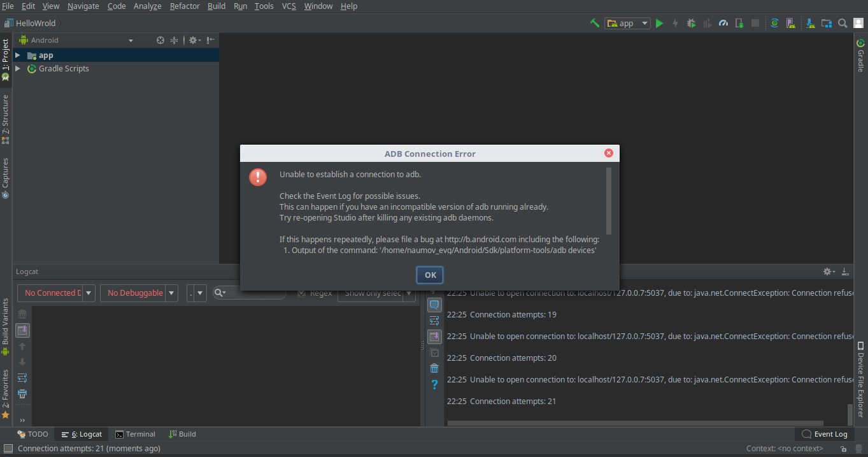Open the TODO tool tab
Viewport: 868px width, 457px height.
click(32, 434)
